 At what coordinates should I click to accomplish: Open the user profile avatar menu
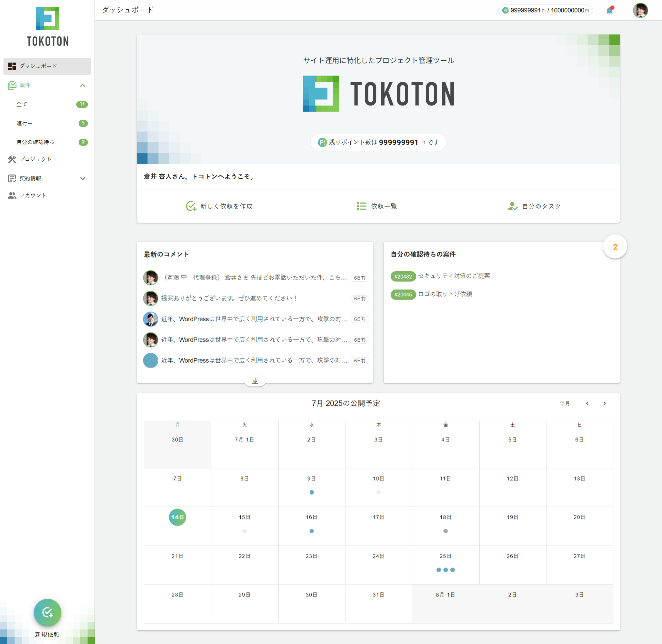[640, 10]
